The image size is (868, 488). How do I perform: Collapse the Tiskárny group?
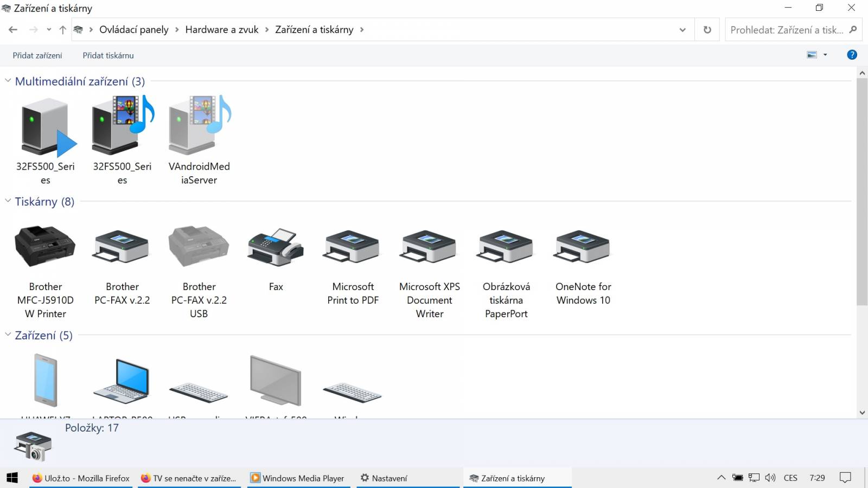[8, 201]
